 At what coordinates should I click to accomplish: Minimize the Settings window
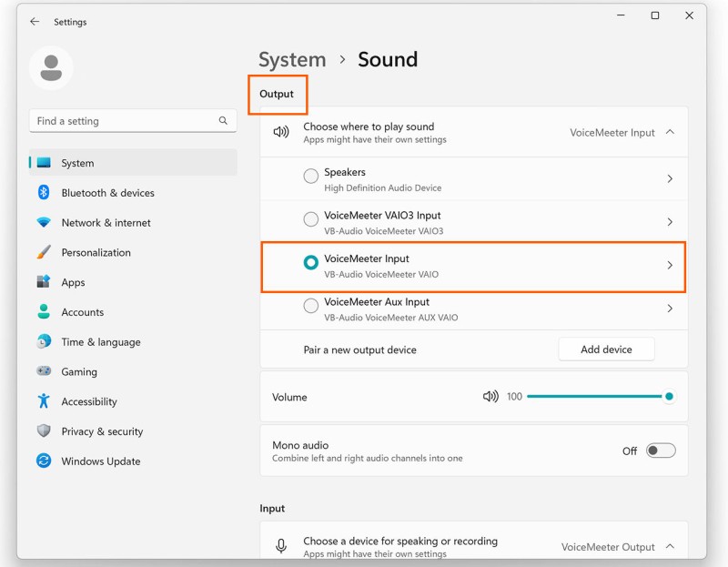[x=621, y=15]
